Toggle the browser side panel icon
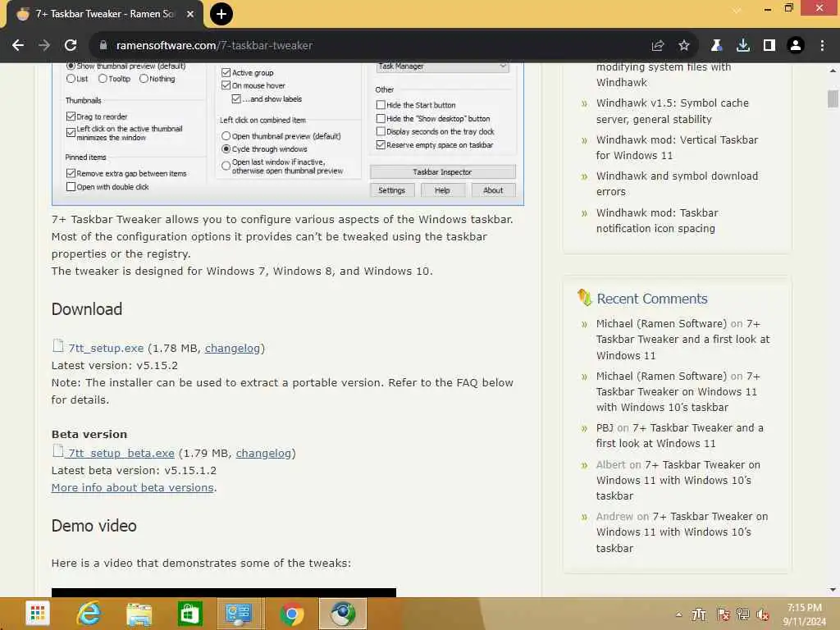Screen dimensions: 840x630 point(769,46)
